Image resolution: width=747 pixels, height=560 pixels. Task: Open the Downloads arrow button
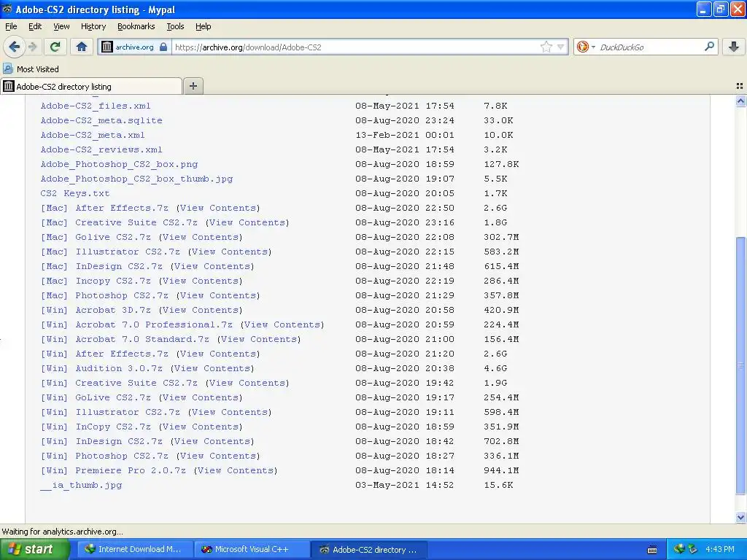point(734,47)
